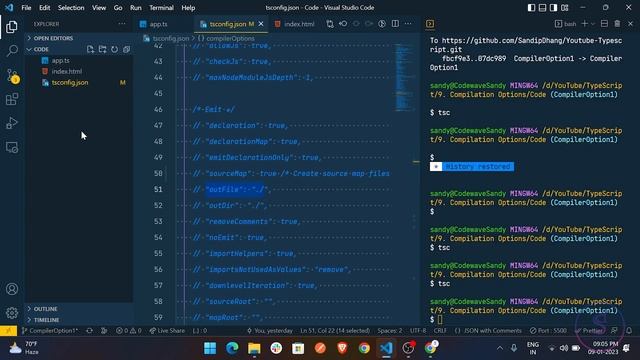Collapse all folders in Explorer
The width and height of the screenshot is (640, 360).
pos(127,49)
